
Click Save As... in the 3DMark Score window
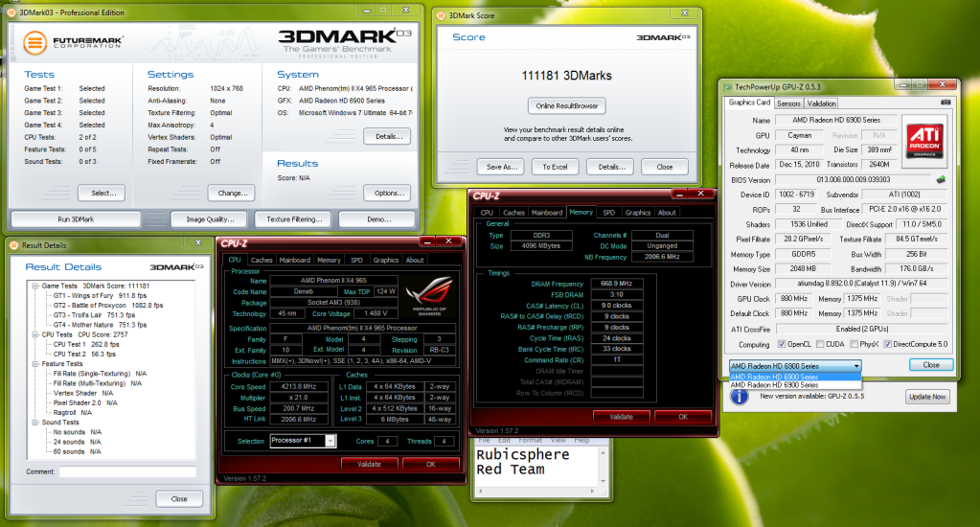pyautogui.click(x=501, y=167)
